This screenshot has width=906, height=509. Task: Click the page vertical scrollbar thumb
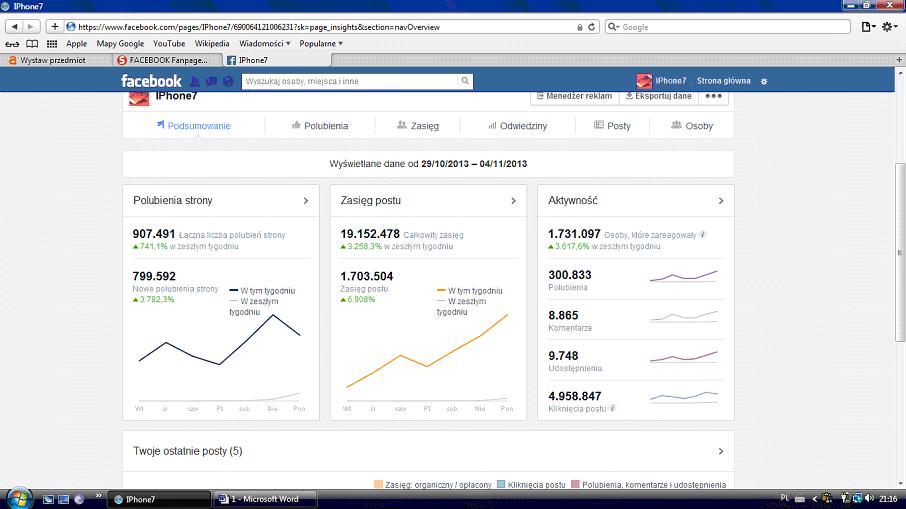[900, 252]
